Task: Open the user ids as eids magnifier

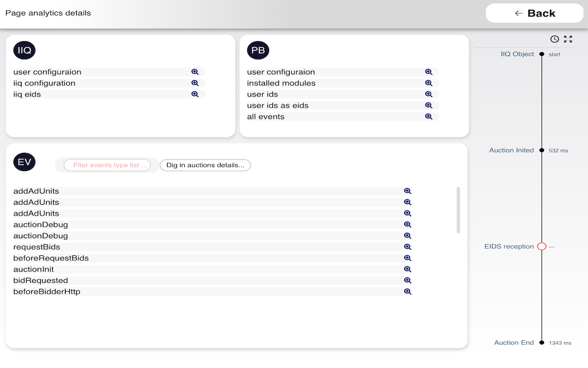Action: 429,105
